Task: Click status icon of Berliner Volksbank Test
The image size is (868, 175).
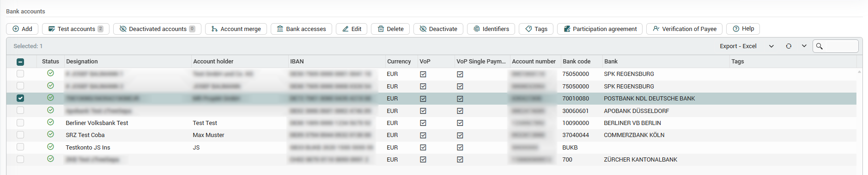Action: (x=50, y=122)
